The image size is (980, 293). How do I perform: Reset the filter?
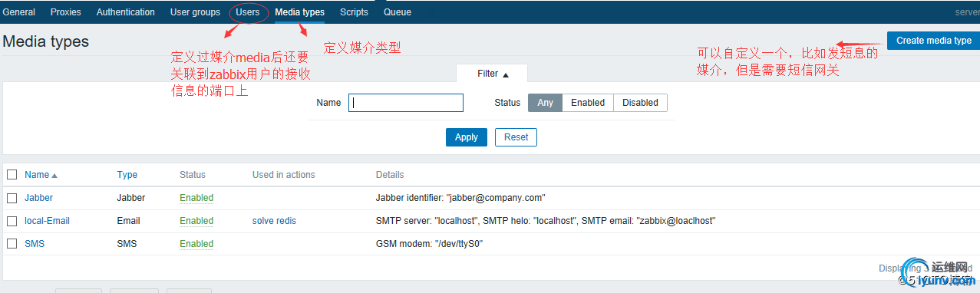pos(516,137)
